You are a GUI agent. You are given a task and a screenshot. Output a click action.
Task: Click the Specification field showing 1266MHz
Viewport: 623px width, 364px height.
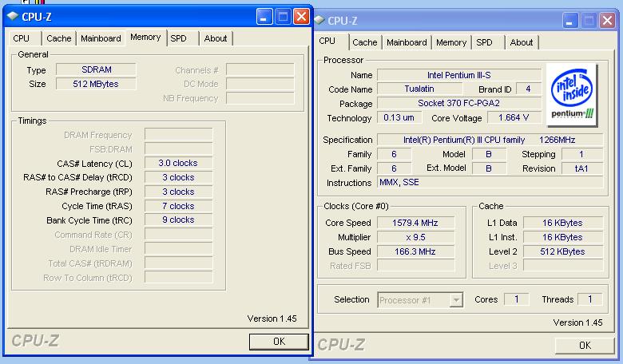pos(490,140)
